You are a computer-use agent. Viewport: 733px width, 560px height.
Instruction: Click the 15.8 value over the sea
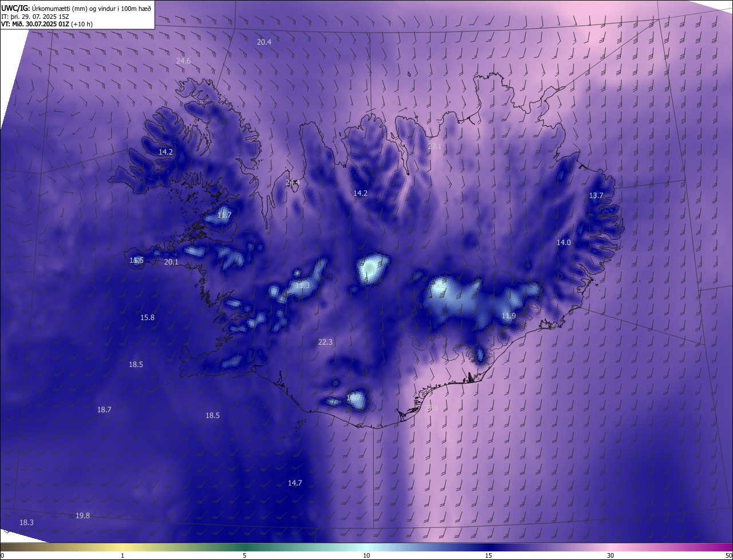point(147,317)
